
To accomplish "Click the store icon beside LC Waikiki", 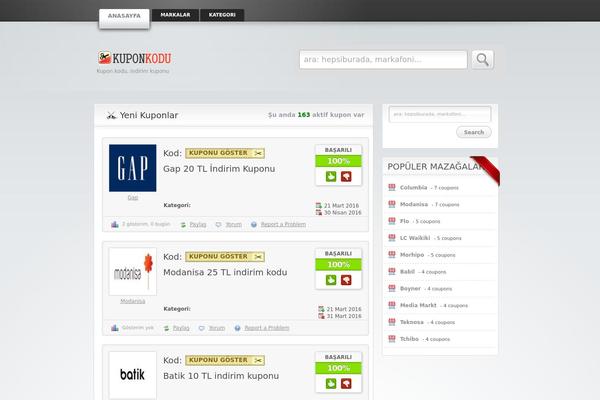I will 392,238.
